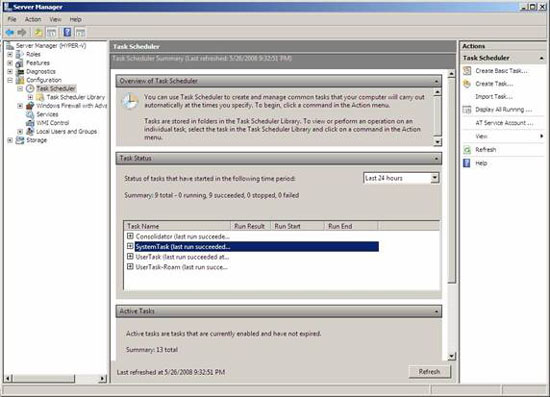Select Services in the tree

point(47,114)
